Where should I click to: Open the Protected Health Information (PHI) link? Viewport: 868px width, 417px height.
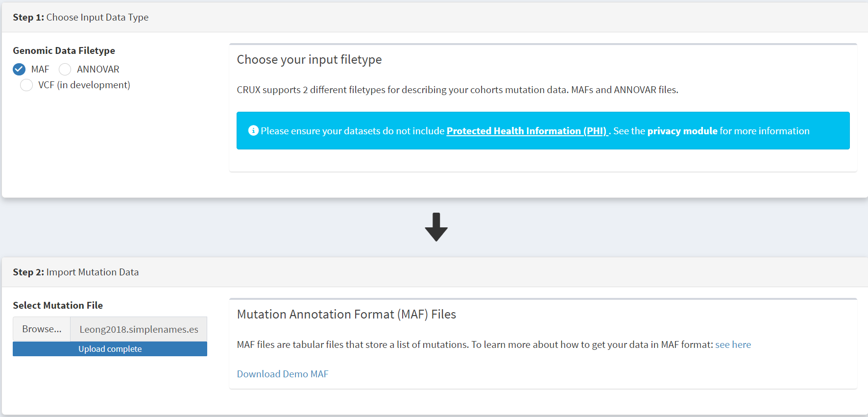[527, 131]
